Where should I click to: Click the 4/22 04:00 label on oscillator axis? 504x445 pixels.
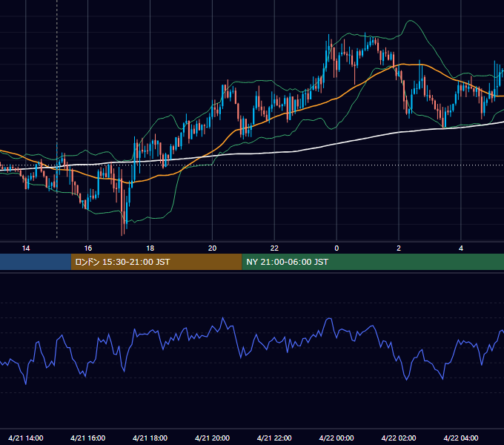461,438
